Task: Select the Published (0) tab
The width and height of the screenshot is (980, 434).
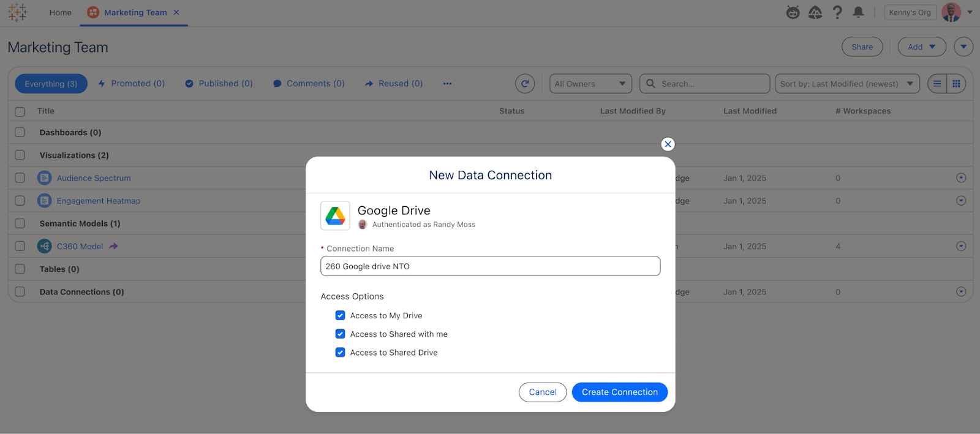Action: point(219,84)
